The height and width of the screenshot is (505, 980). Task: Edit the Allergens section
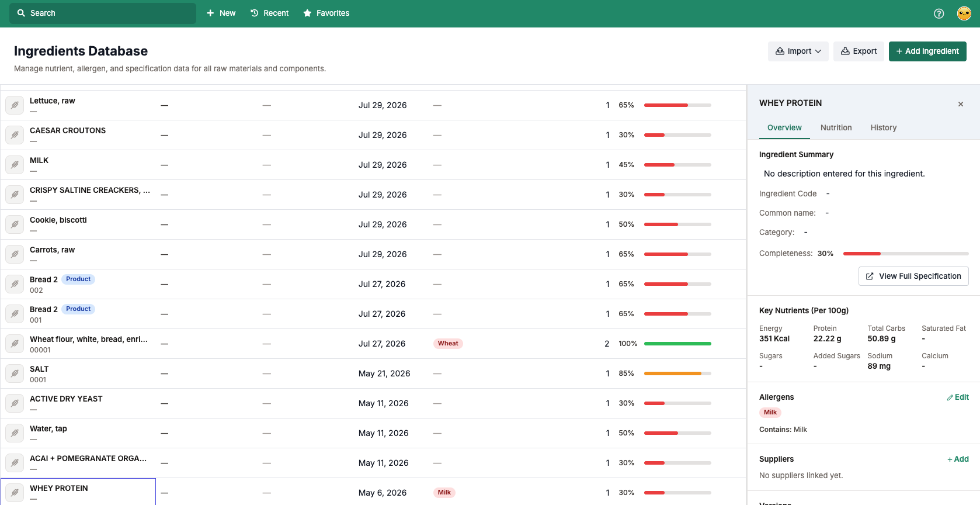coord(958,397)
